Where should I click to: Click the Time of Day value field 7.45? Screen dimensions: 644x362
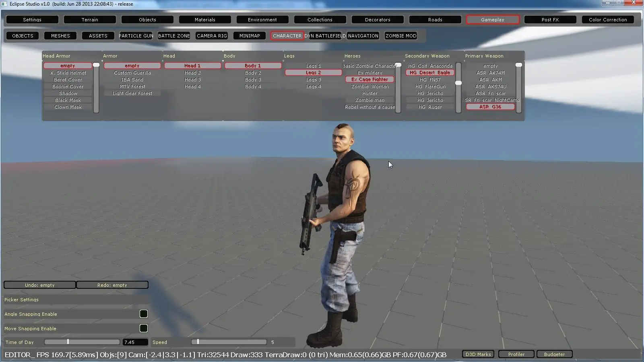coord(135,342)
